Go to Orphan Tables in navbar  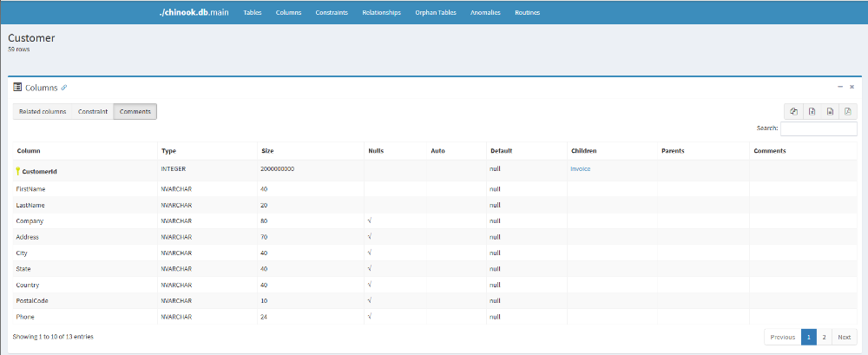pos(436,13)
